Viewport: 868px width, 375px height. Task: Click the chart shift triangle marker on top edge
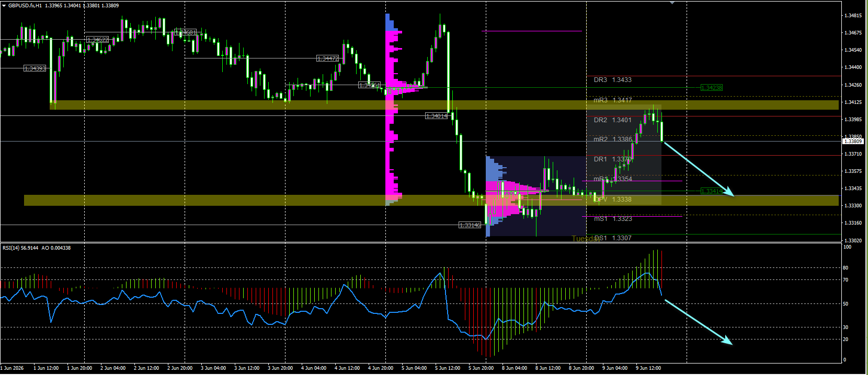tap(672, 3)
